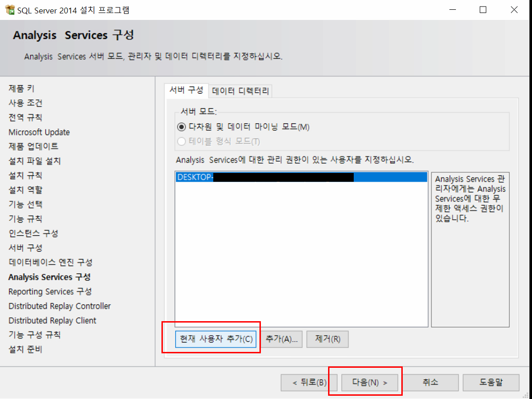Click the 전역 규칙 step in the sidebar
This screenshot has width=532, height=399.
26,117
